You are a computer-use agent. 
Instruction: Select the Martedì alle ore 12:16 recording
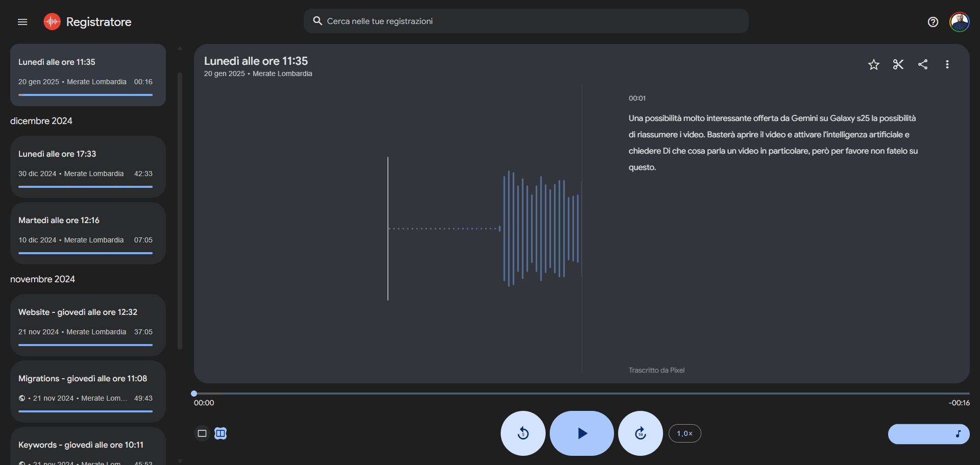(87, 232)
